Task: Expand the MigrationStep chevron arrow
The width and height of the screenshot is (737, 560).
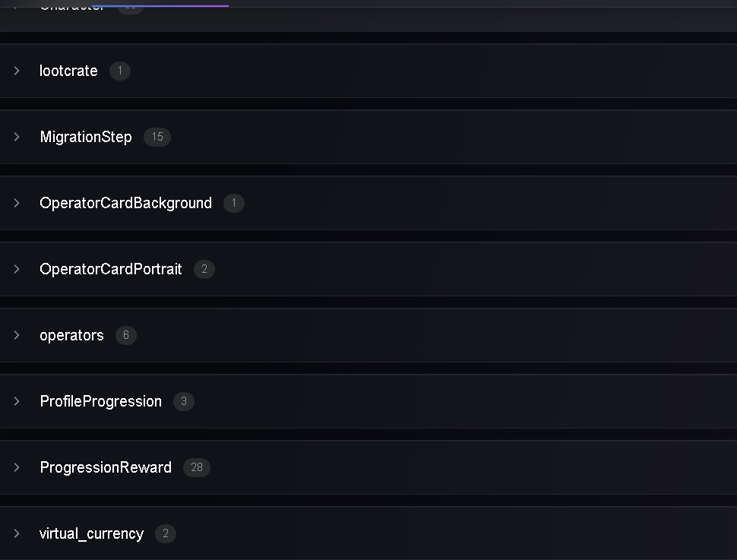Action: 17,137
